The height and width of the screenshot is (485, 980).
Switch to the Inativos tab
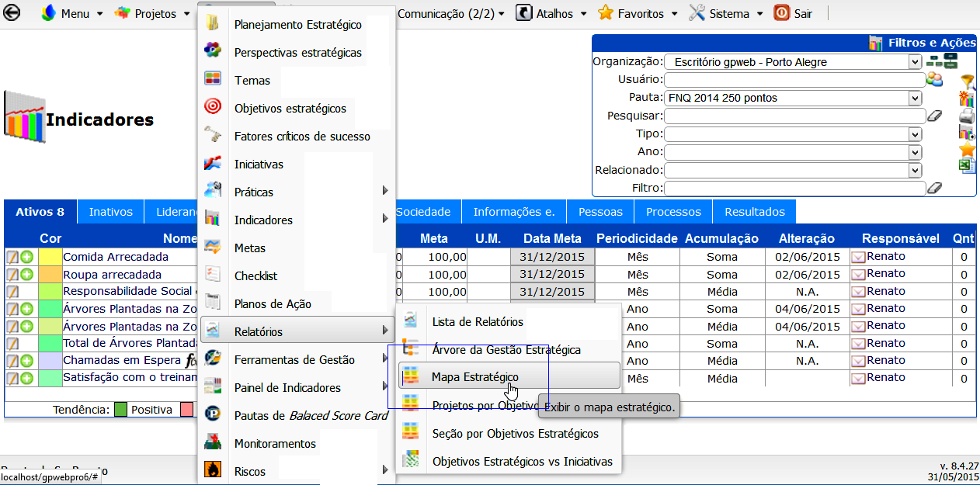click(111, 212)
